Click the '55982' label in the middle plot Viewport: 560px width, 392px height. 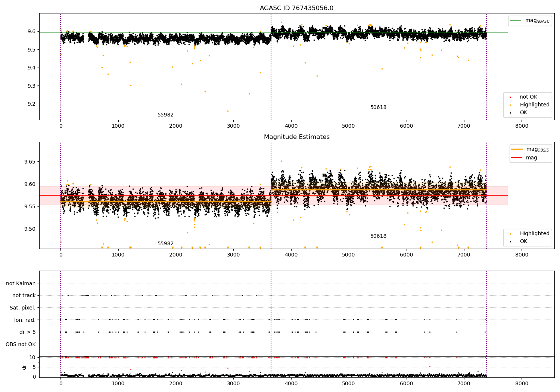point(165,244)
